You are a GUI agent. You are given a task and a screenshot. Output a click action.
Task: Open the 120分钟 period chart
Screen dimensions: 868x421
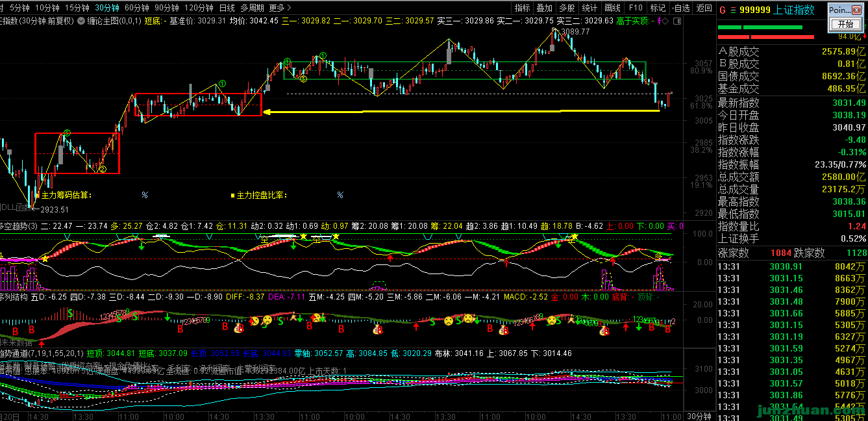[199, 8]
